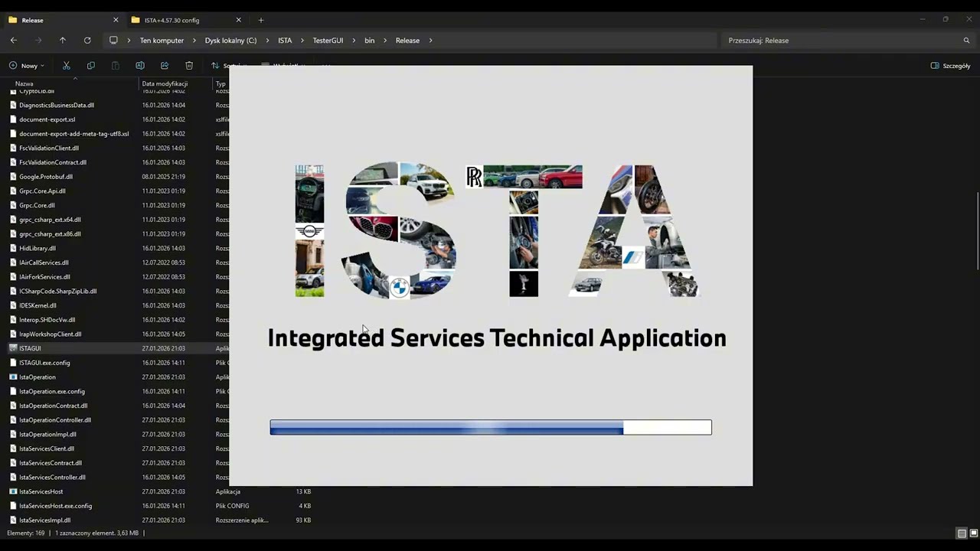Open the Nowy (New) dropdown
Image resolution: width=980 pixels, height=551 pixels.
27,66
